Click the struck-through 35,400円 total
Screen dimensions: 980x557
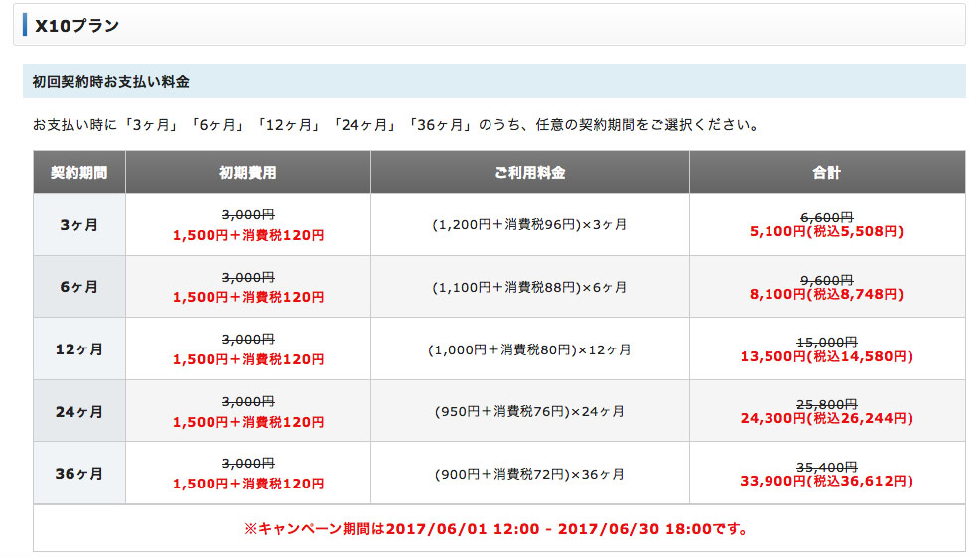(827, 467)
